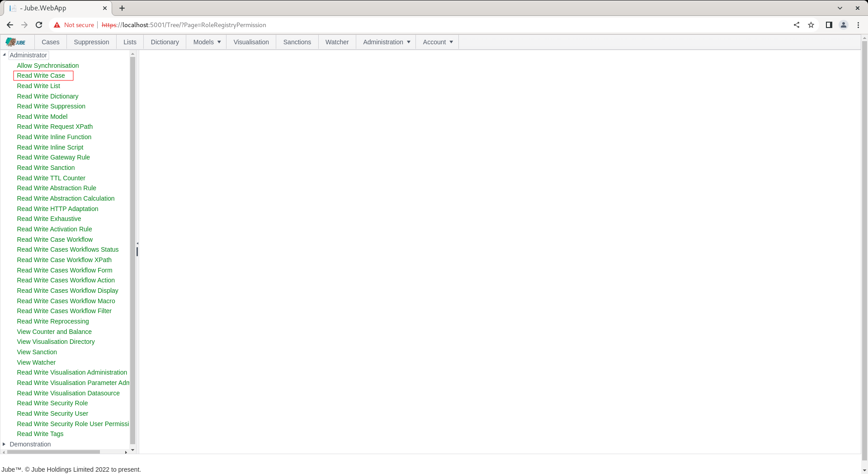Select Read Write Sanction permission

point(46,168)
